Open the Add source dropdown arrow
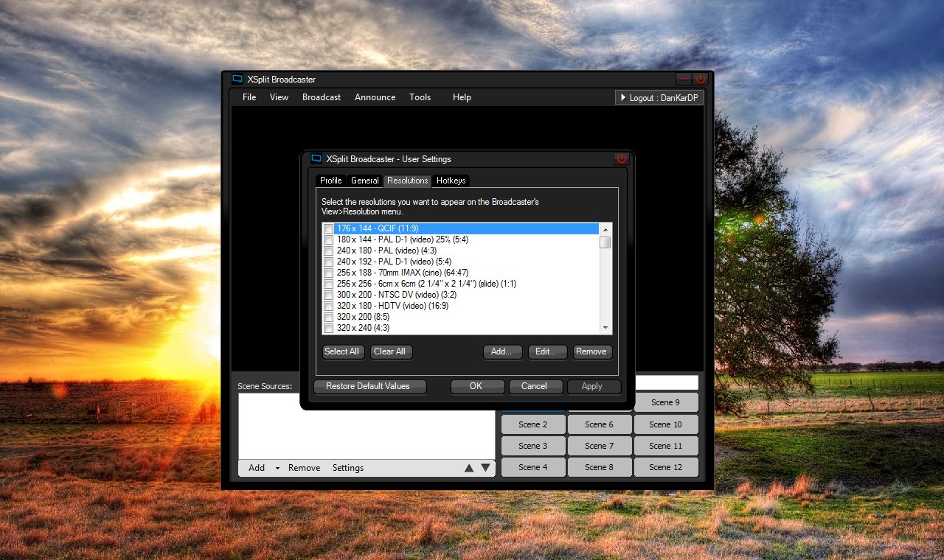Screen dimensions: 944x560 pos(277,468)
